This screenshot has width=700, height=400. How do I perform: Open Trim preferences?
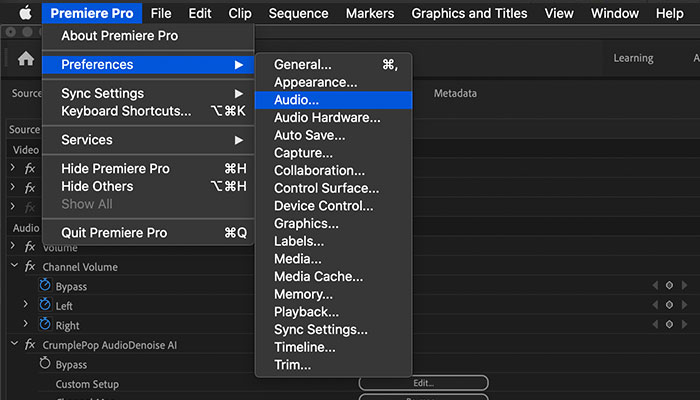tap(333, 365)
